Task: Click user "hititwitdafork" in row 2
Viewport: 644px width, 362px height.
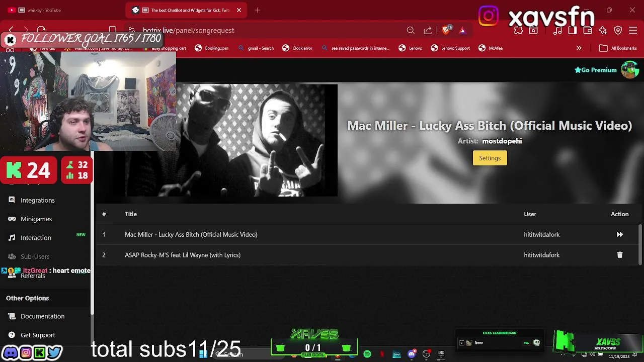Action: pos(541,255)
